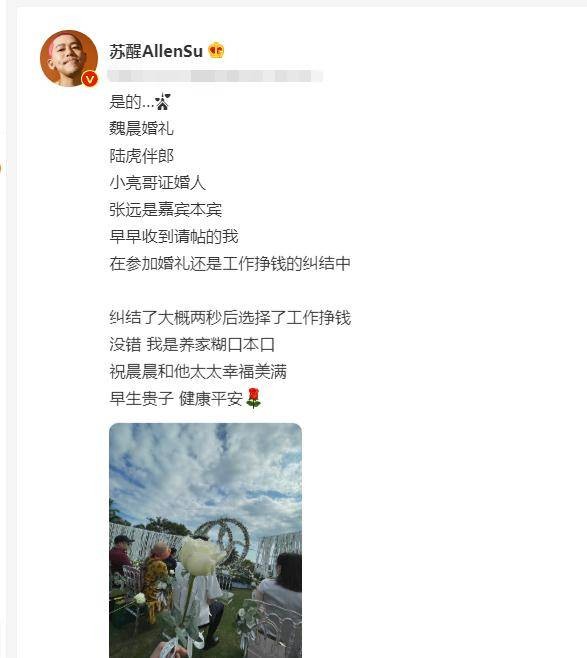This screenshot has height=658, width=587.
Task: Click the text line 小亮哥证婚人
Action: point(157,183)
